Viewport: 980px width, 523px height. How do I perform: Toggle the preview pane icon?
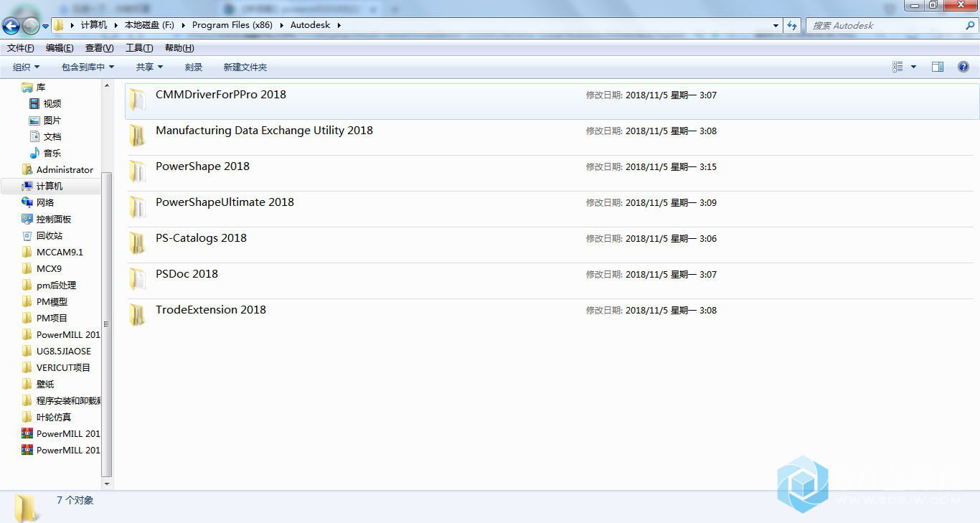[938, 67]
